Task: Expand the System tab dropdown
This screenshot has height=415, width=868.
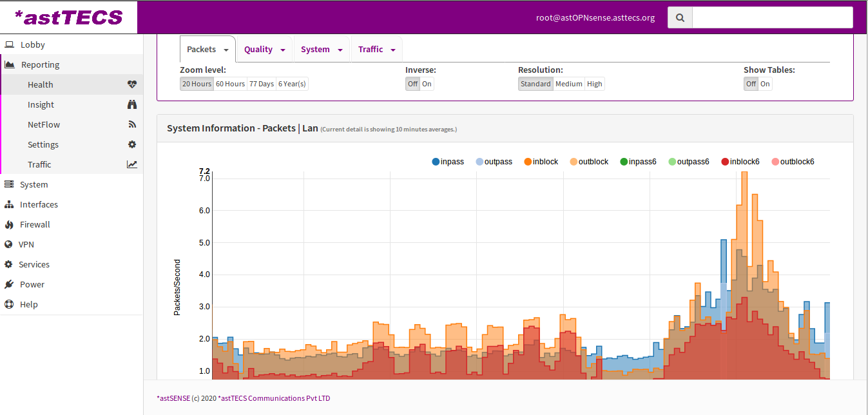Action: tap(321, 50)
